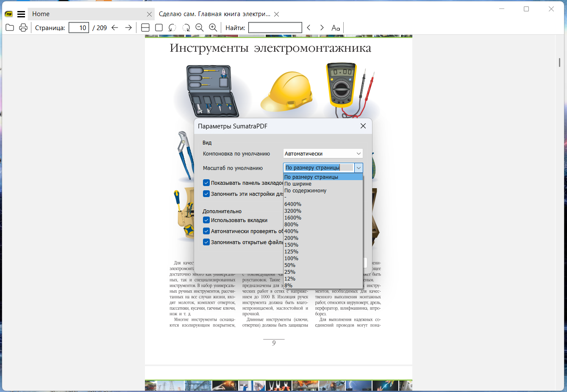This screenshot has height=392, width=567.
Task: Switch to continuous view layout icon
Action: pyautogui.click(x=145, y=28)
